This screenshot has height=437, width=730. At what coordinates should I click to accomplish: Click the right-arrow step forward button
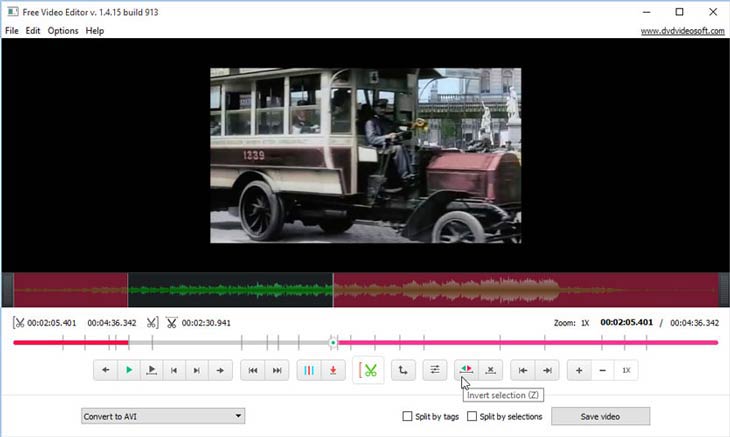point(220,370)
